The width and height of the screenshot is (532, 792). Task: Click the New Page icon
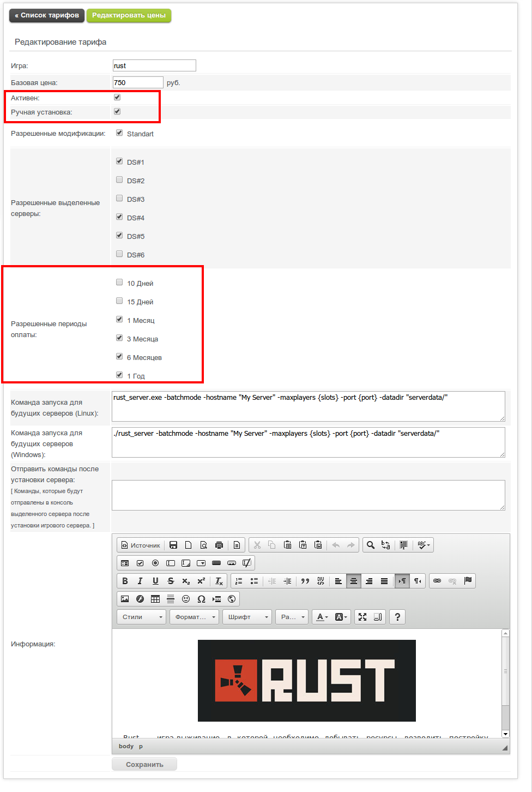tap(189, 545)
